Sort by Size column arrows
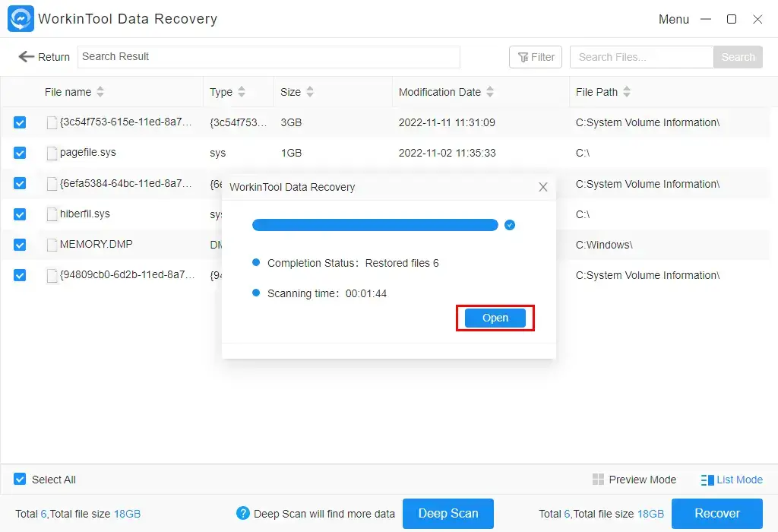The height and width of the screenshot is (532, 778). tap(310, 92)
